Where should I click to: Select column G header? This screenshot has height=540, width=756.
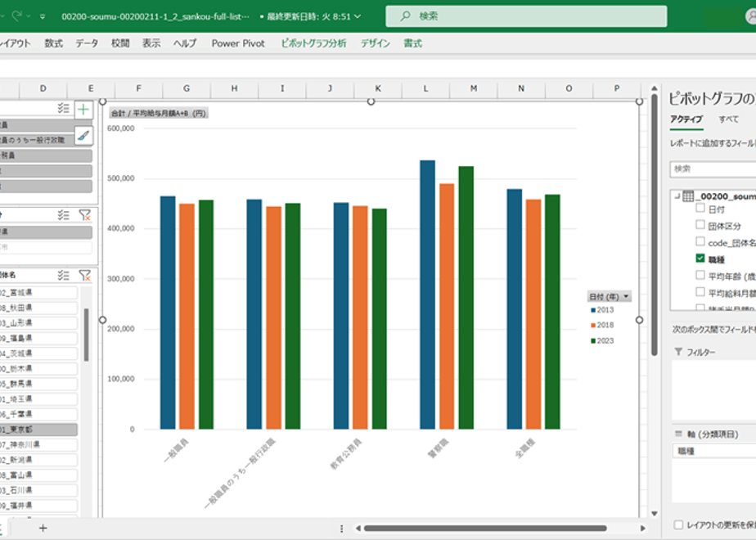click(187, 88)
